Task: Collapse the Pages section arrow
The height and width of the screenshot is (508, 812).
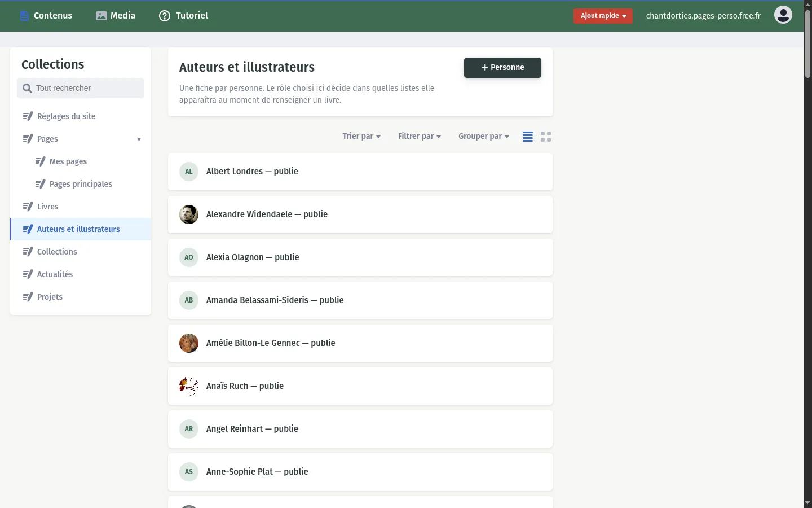Action: coord(139,139)
